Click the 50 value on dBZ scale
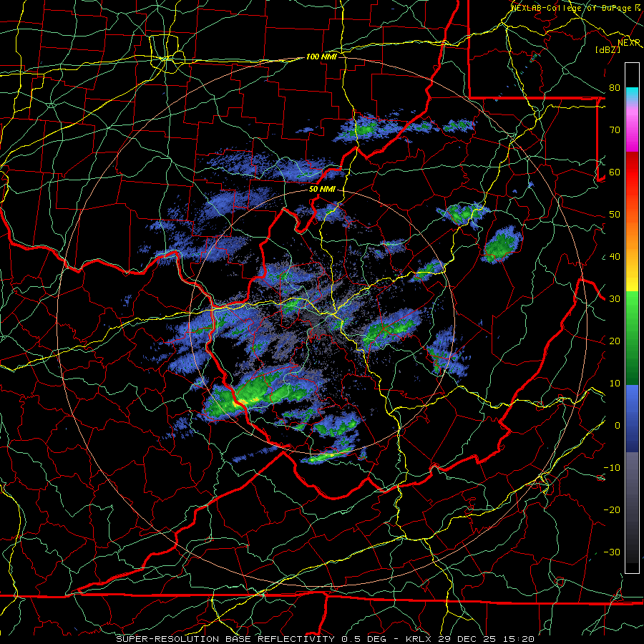644x644 pixels. pyautogui.click(x=615, y=215)
